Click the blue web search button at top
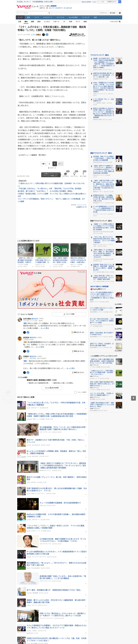Image resolution: width=138 pixels, height=644 pixels. tap(120, 2)
